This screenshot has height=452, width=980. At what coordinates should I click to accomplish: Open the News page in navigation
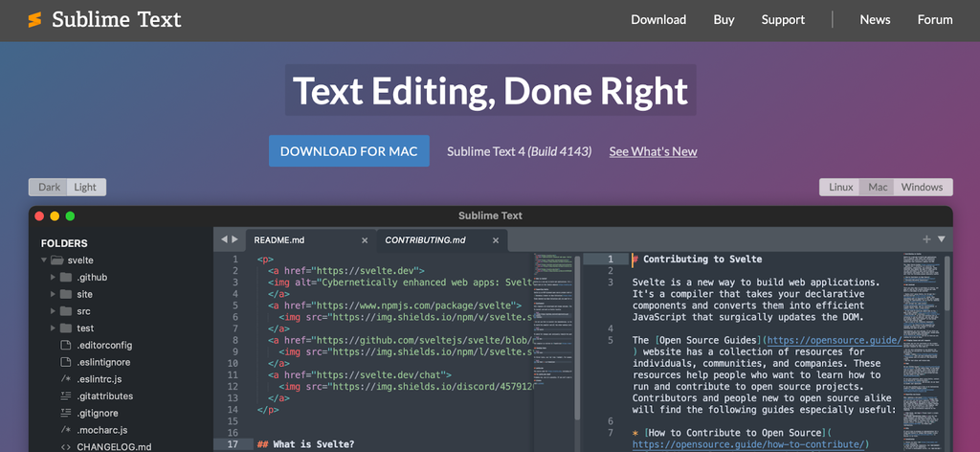click(875, 20)
